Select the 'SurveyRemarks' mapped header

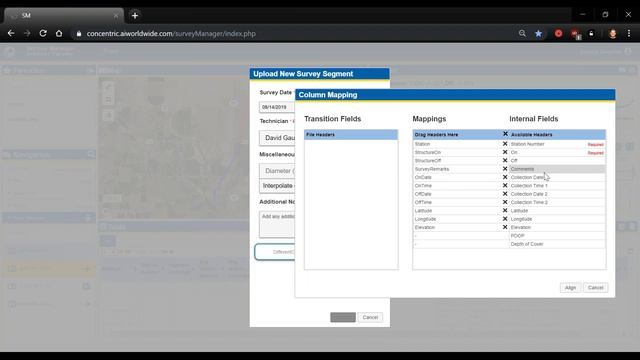click(x=432, y=169)
